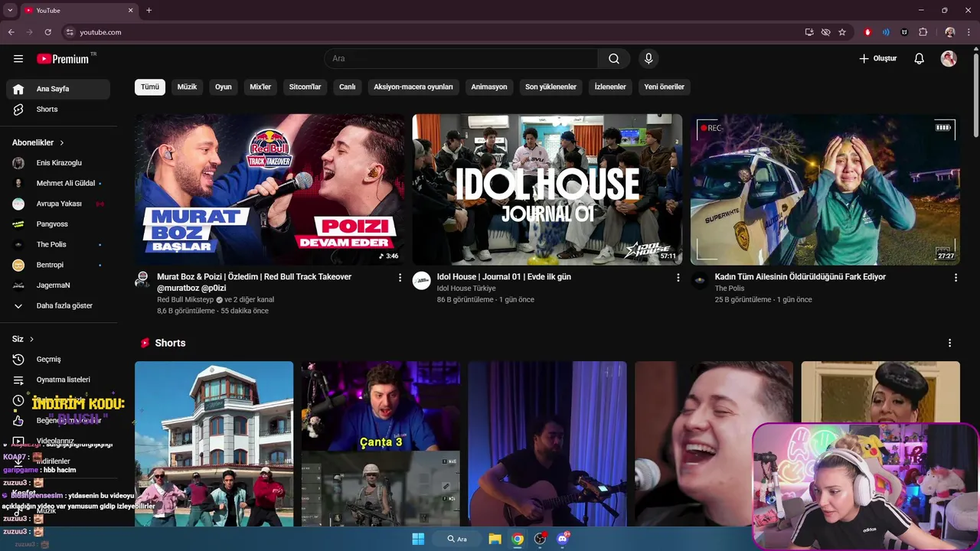Open the Chrome three-dot menu
The width and height of the screenshot is (980, 551).
click(x=969, y=32)
